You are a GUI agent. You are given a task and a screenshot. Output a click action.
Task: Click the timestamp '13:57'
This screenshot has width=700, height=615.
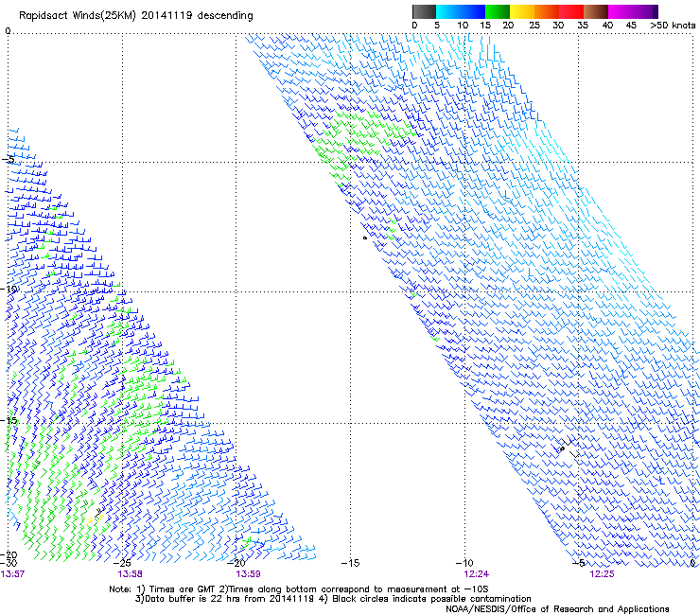12,574
